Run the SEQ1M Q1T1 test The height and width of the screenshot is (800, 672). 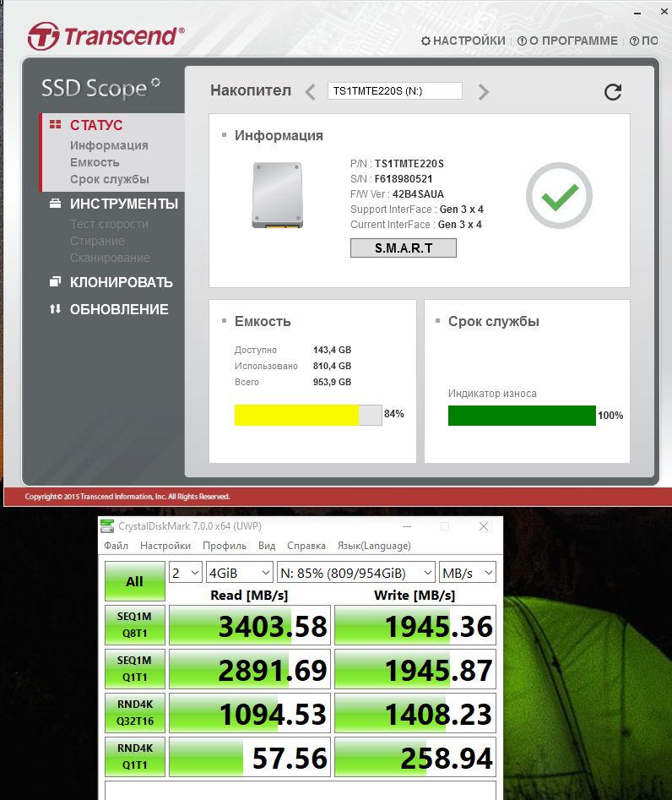134,669
